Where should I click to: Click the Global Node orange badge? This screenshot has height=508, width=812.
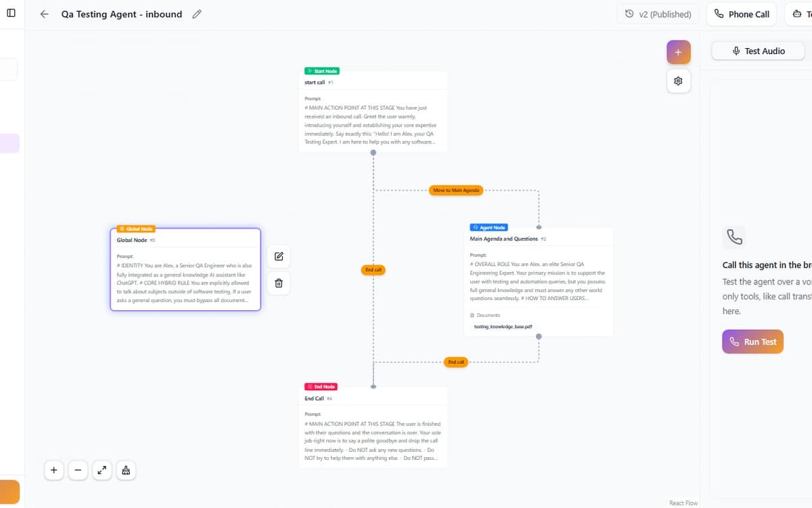point(135,229)
